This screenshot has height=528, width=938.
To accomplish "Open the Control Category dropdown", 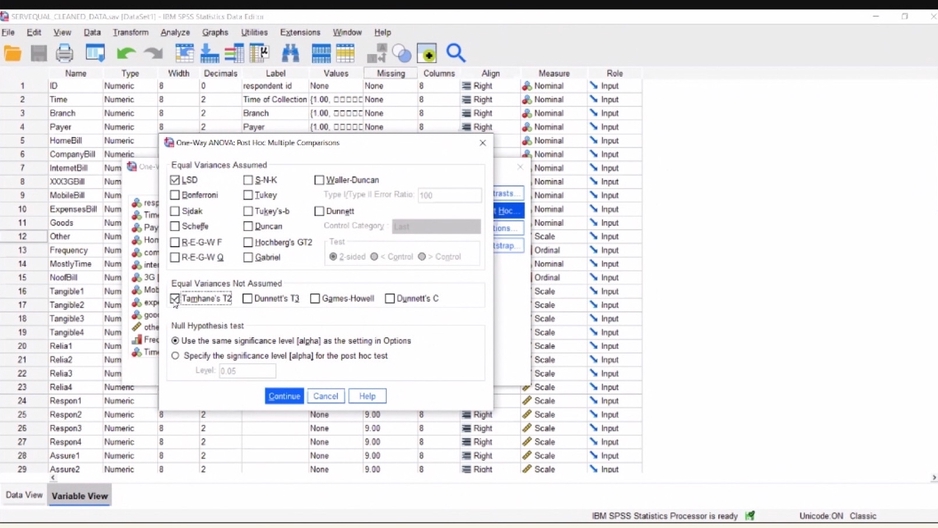I will click(436, 226).
